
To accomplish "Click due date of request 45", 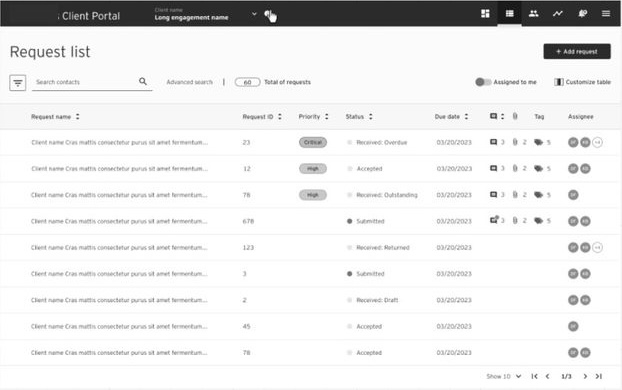I will click(454, 327).
